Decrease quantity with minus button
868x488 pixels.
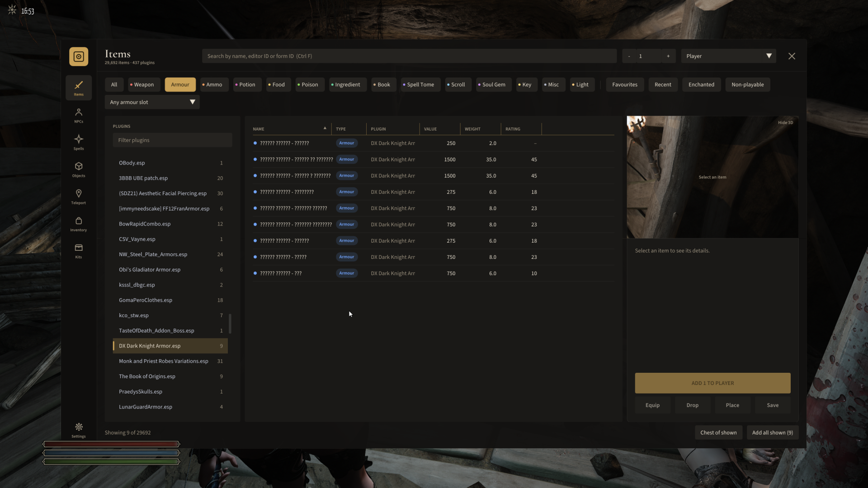point(629,56)
